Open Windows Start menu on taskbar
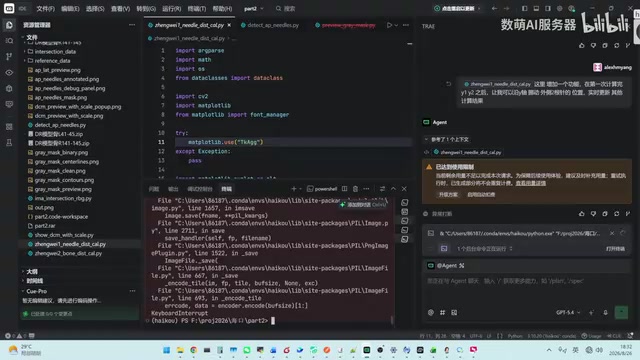640x360 pixels. click(167, 350)
